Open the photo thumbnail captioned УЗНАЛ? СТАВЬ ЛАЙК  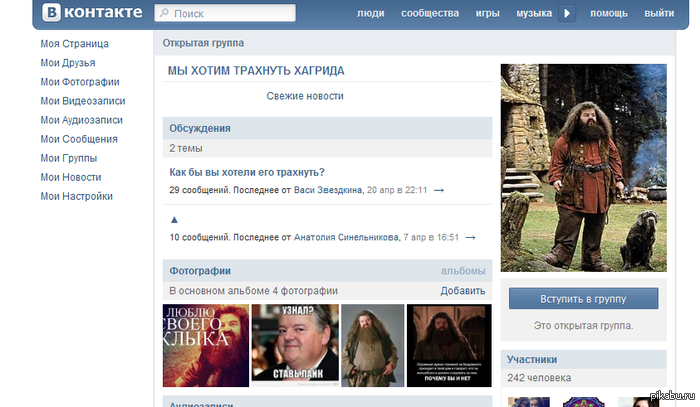(293, 345)
